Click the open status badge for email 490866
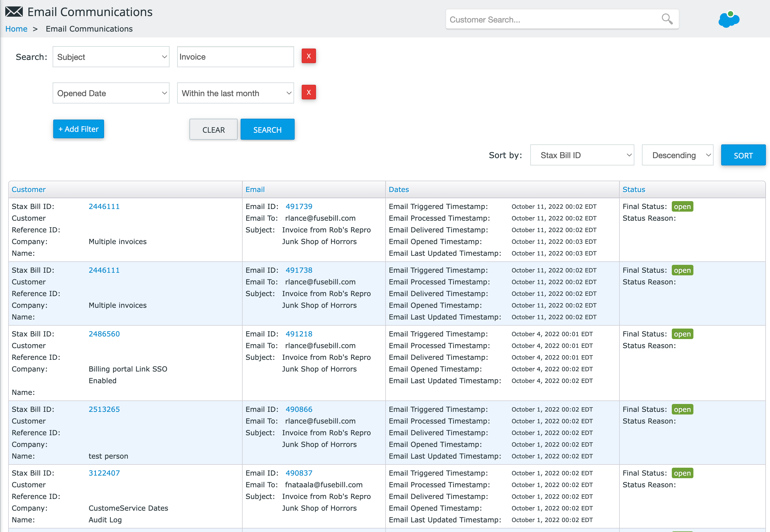 (682, 409)
